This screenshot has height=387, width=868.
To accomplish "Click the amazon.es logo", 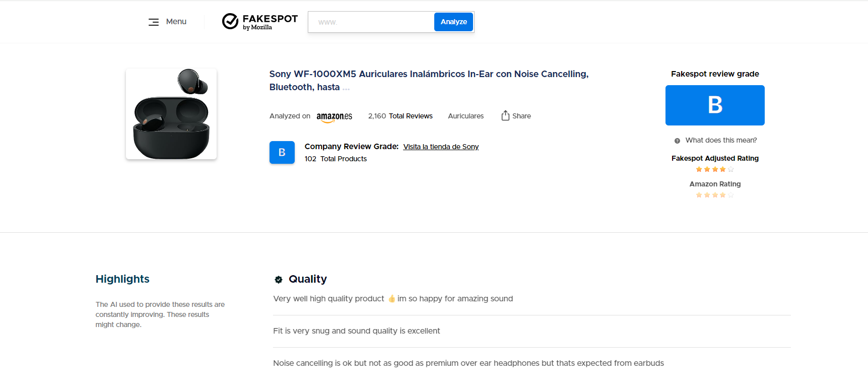I will (x=334, y=117).
